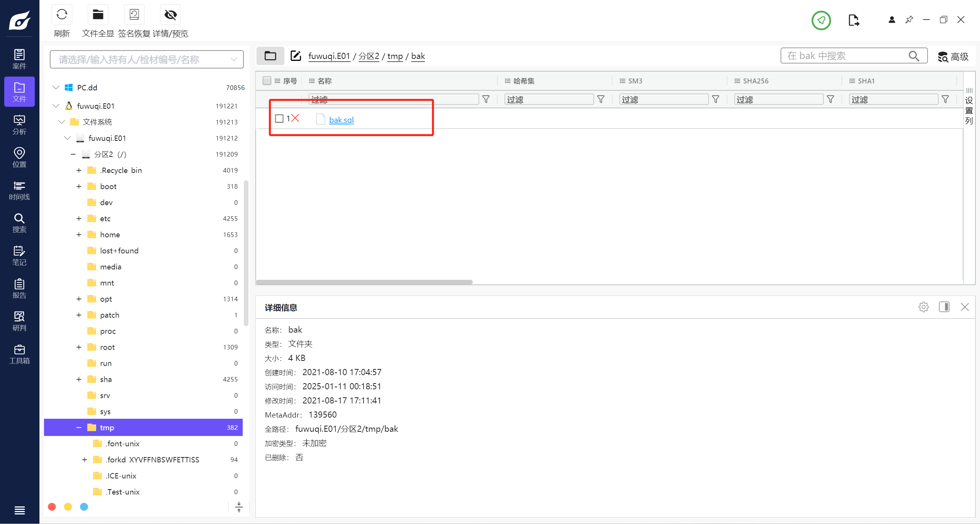Click the filter funnel in 名称 column
This screenshot has height=524, width=980.
pyautogui.click(x=486, y=100)
